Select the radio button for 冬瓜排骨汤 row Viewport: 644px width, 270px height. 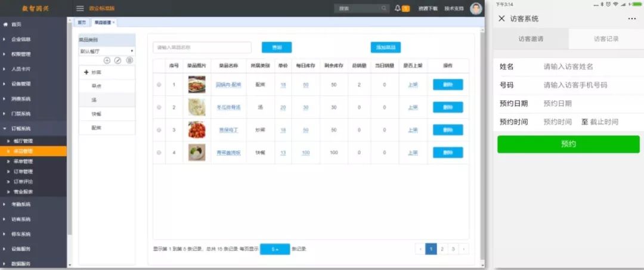(159, 107)
